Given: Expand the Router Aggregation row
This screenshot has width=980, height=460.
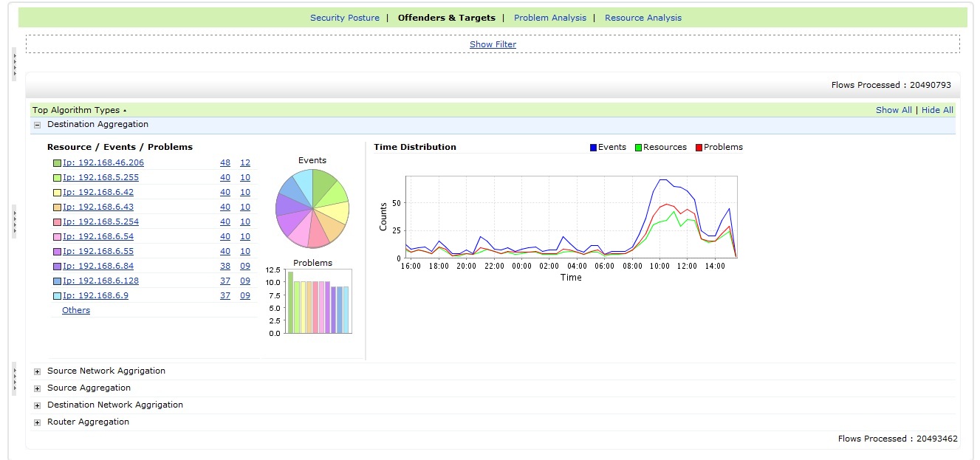Looking at the screenshot, I should (x=37, y=422).
